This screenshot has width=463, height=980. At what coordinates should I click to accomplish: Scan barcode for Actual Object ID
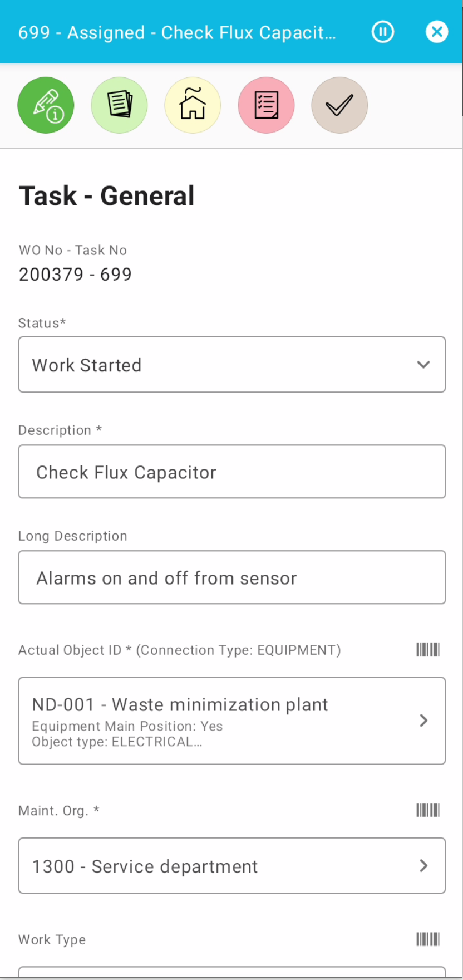pos(428,649)
